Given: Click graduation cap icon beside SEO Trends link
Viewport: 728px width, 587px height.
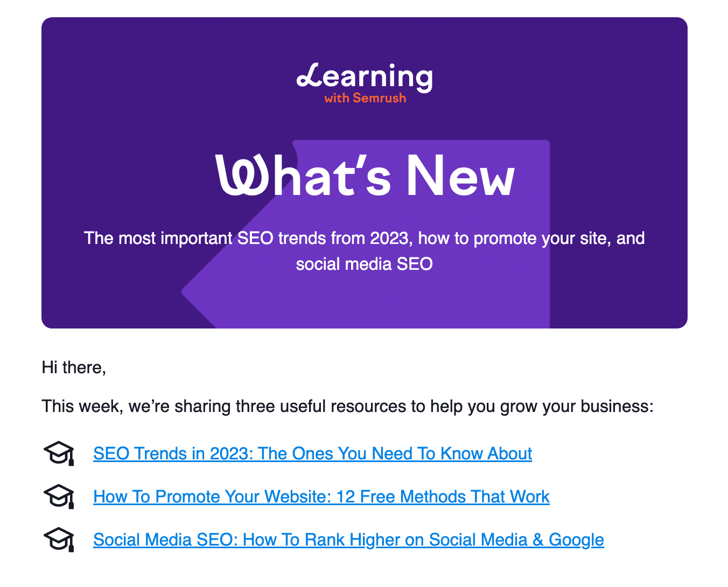Looking at the screenshot, I should click(59, 453).
